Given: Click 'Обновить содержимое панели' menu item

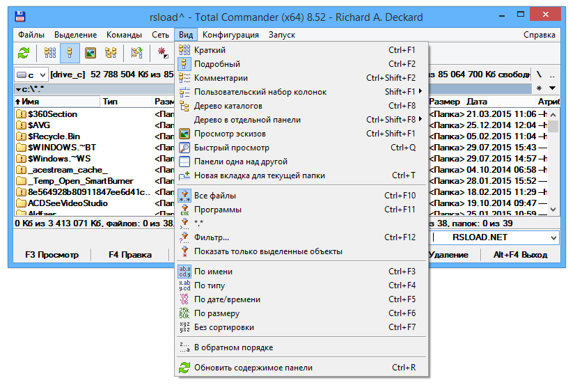Looking at the screenshot, I should click(x=253, y=368).
